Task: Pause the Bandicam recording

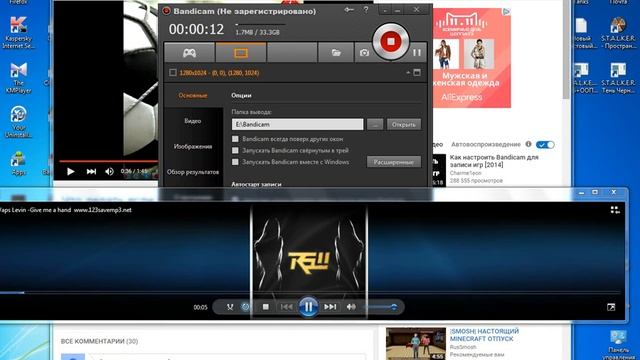Action: (416, 53)
